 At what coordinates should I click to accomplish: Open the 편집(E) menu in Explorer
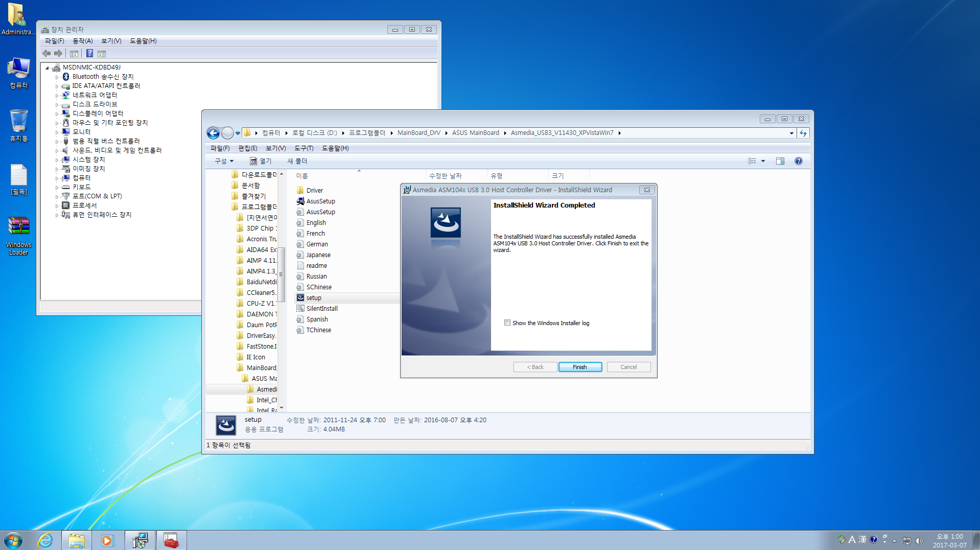247,148
